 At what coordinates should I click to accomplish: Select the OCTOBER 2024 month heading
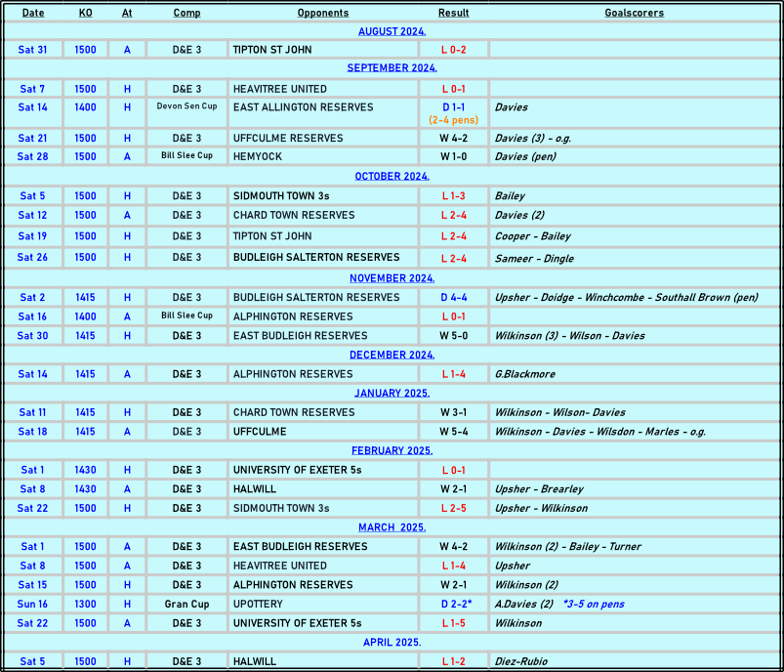(392, 176)
